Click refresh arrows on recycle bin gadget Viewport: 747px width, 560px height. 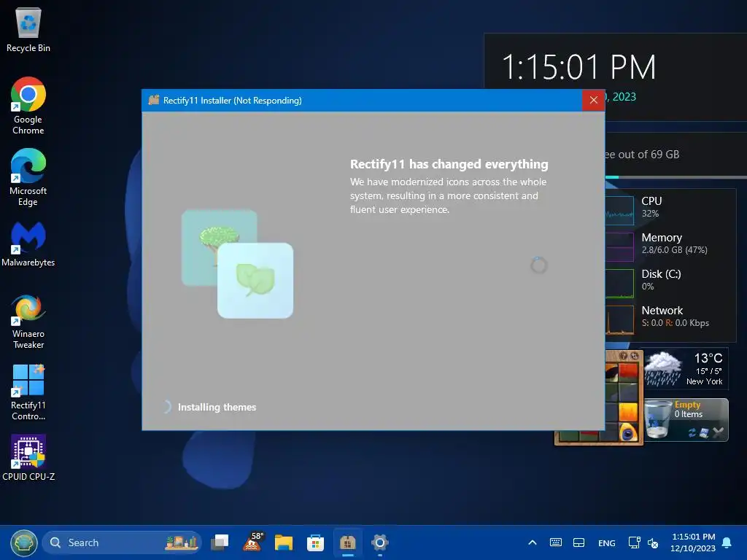(692, 432)
